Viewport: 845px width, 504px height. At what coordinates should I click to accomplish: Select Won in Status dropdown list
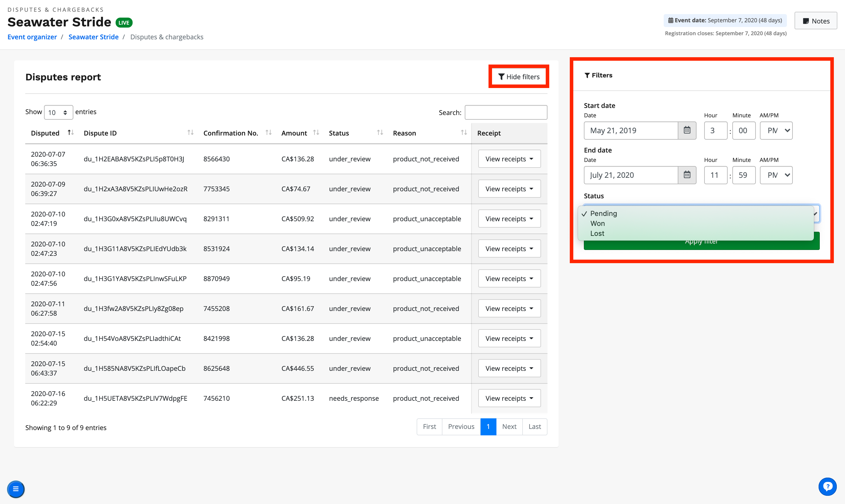tap(597, 224)
